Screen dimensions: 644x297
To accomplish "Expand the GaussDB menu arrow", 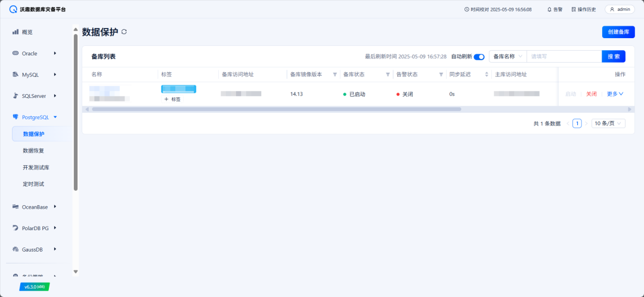I will (55, 249).
